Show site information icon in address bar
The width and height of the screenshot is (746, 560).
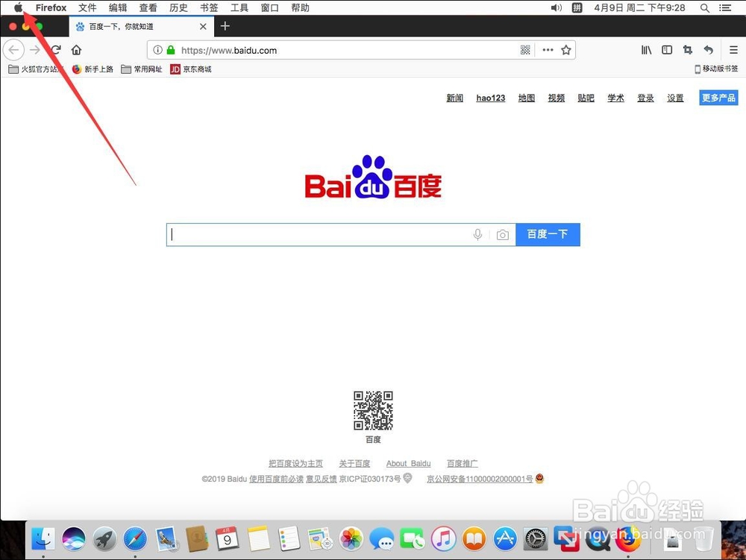157,50
